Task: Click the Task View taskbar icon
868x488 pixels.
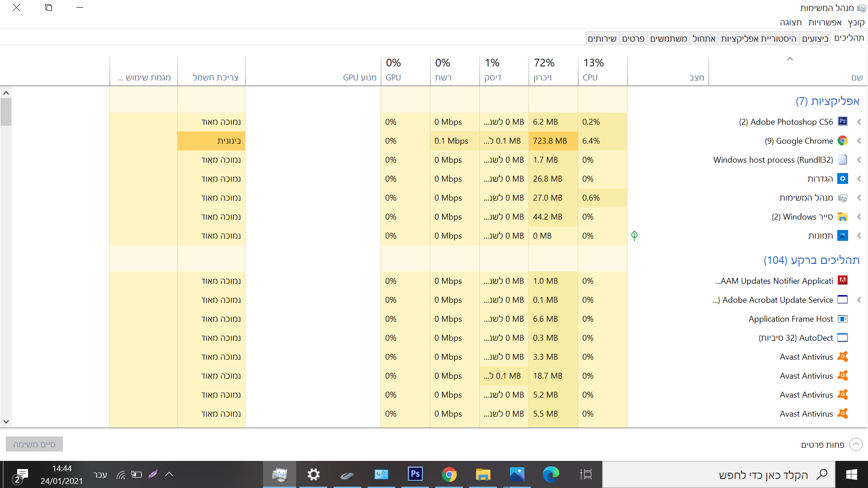Action: (x=586, y=474)
